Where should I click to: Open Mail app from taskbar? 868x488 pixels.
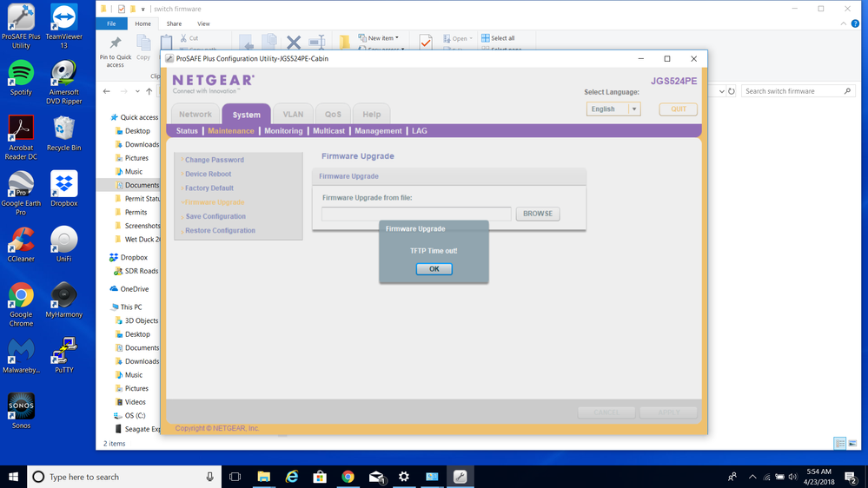click(x=376, y=477)
